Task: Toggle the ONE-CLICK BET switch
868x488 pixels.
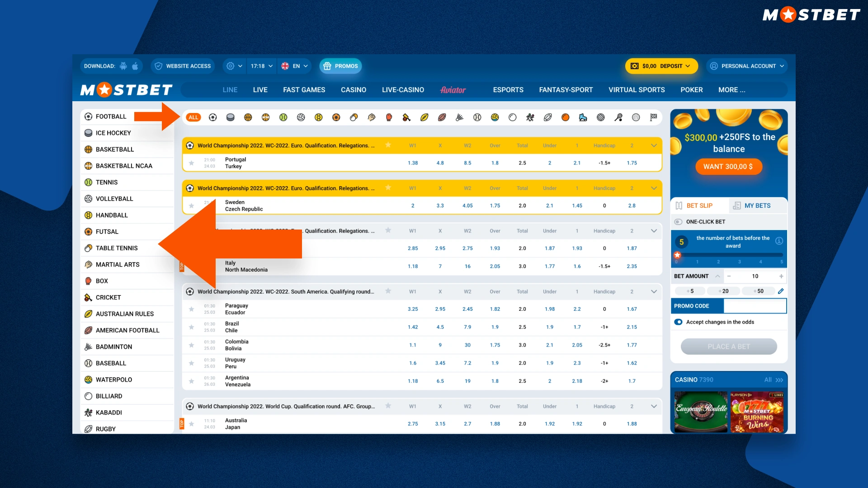Action: [x=679, y=221]
